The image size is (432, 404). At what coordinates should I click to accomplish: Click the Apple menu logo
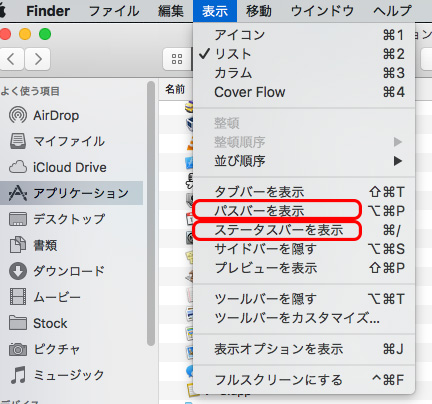point(3,11)
